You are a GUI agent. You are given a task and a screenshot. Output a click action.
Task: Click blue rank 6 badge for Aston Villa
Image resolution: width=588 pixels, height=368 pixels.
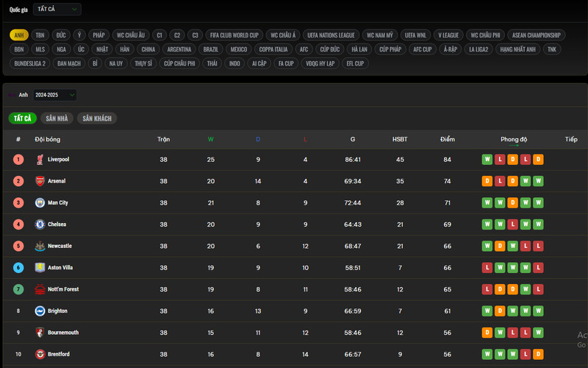[x=18, y=268]
